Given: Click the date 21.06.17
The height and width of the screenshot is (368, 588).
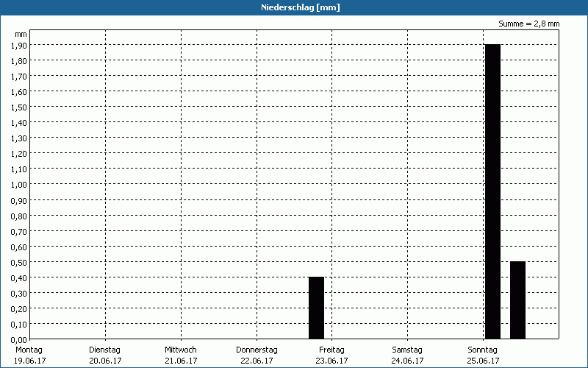Looking at the screenshot, I should click(181, 361).
